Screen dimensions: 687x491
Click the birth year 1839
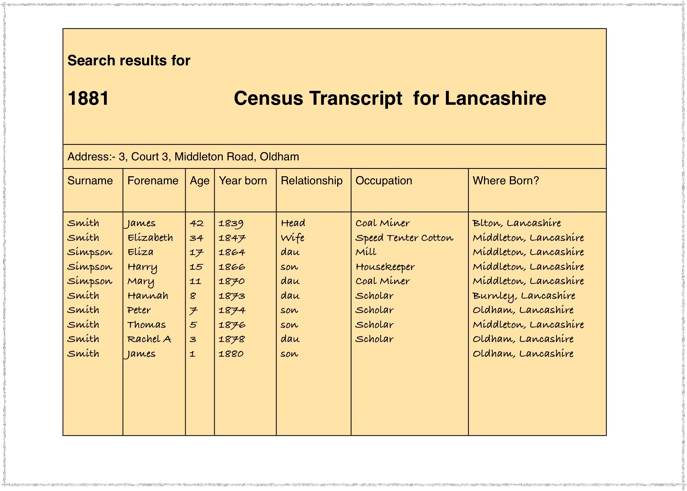point(231,223)
